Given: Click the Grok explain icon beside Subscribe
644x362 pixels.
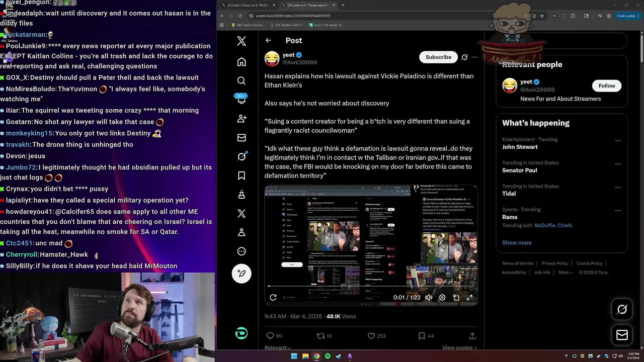Looking at the screenshot, I should [464, 57].
